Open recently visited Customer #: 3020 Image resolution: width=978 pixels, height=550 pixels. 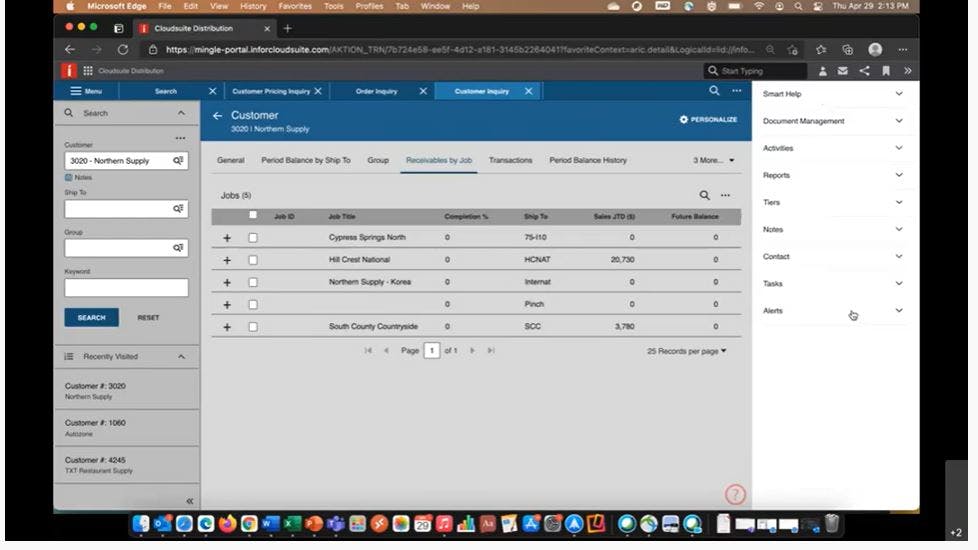click(x=127, y=391)
